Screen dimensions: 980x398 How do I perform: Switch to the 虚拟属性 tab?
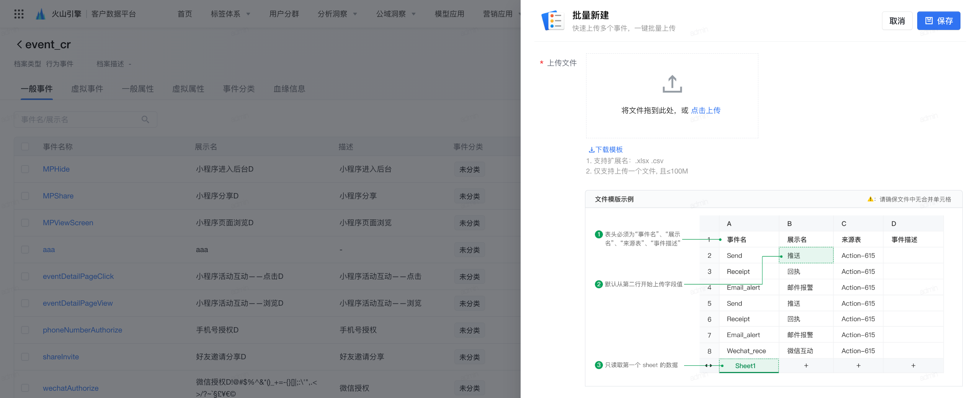188,89
